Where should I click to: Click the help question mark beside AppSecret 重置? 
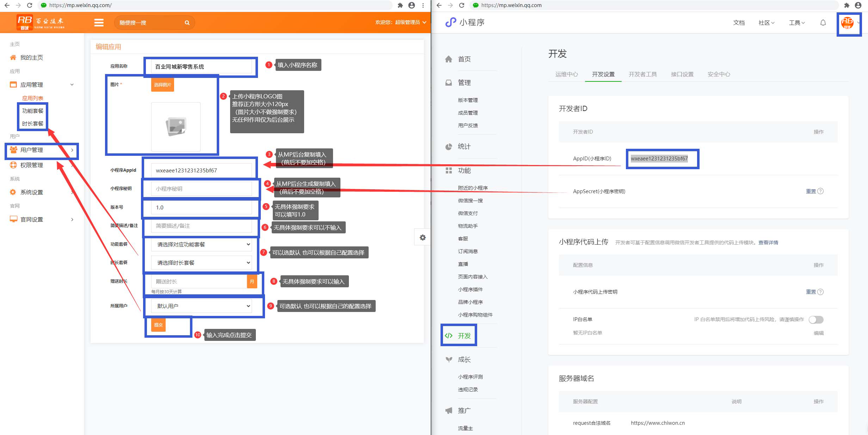pyautogui.click(x=820, y=191)
